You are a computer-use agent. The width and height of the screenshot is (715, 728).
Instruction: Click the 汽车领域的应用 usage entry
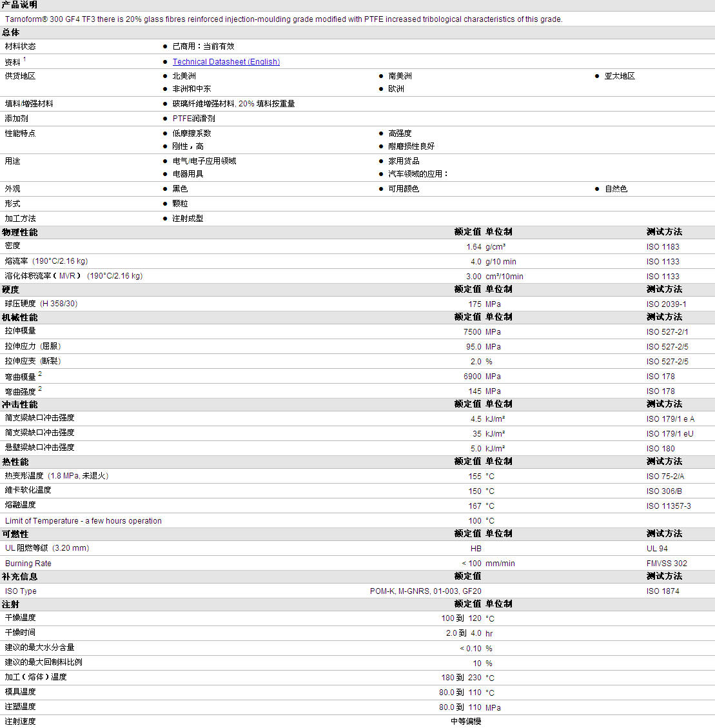click(418, 175)
